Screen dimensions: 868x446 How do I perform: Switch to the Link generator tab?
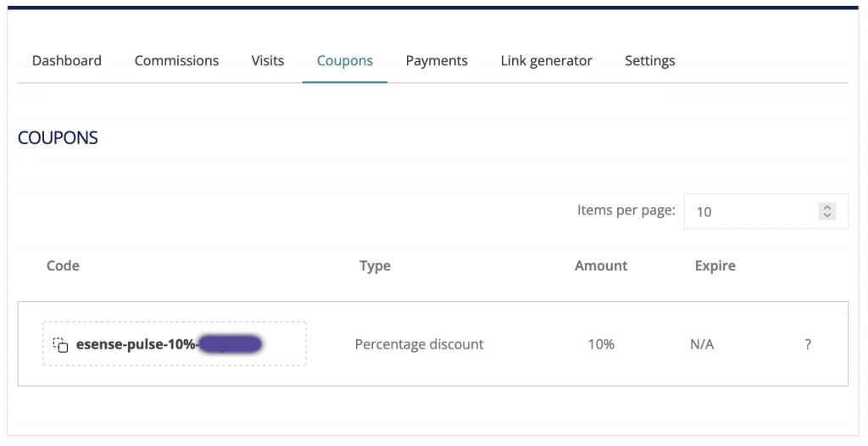click(x=546, y=61)
